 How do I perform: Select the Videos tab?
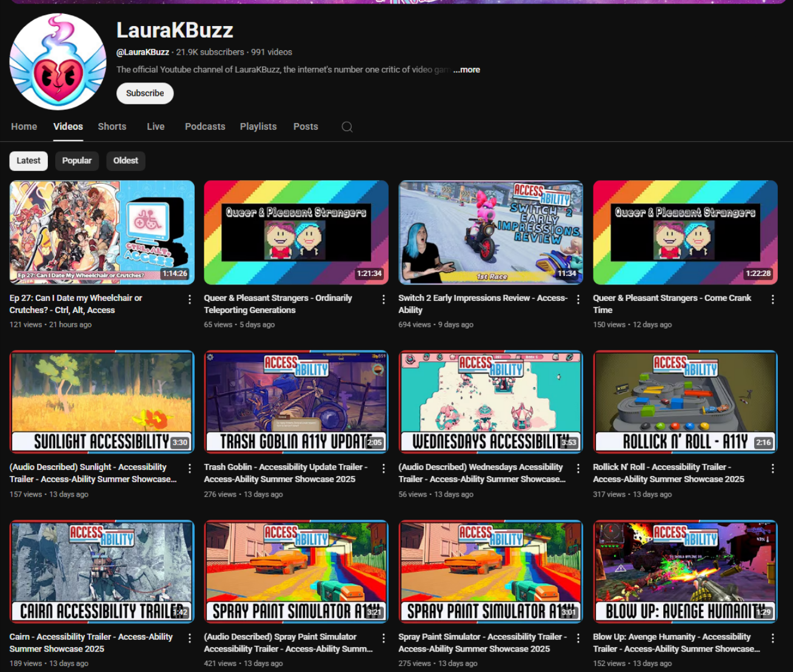(x=68, y=127)
